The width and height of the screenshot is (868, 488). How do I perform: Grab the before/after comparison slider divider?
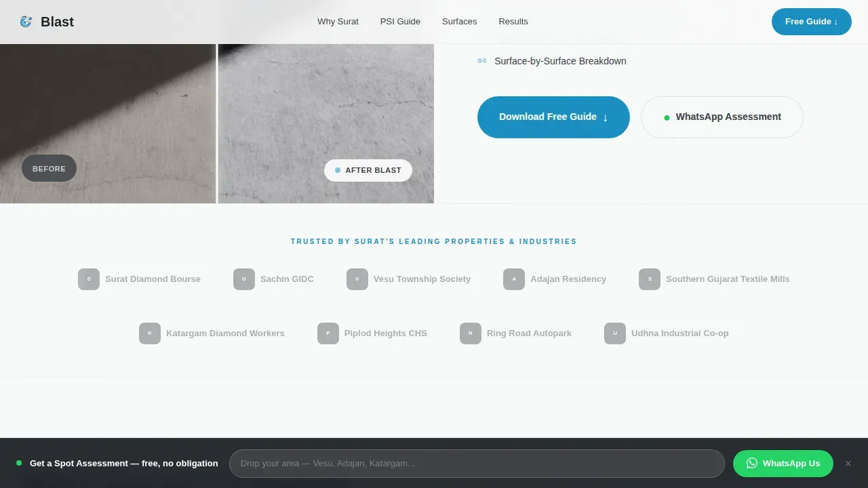pyautogui.click(x=217, y=123)
